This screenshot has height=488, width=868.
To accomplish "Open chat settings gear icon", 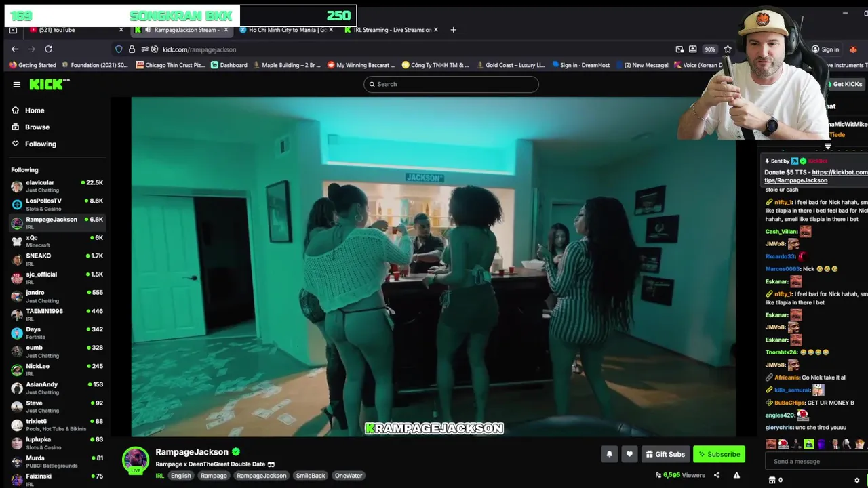I will point(857,480).
